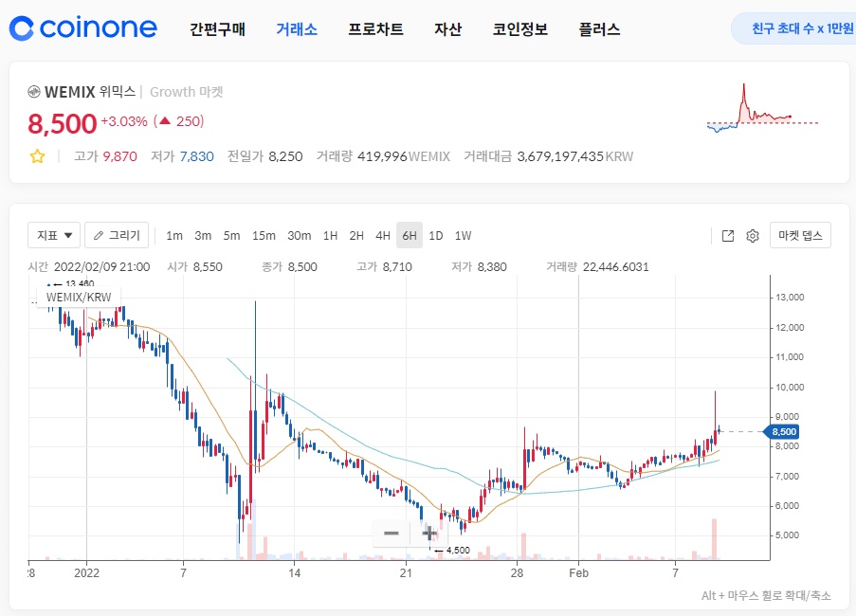The image size is (856, 616).
Task: Click the +3.03% change percentage
Action: click(x=124, y=121)
